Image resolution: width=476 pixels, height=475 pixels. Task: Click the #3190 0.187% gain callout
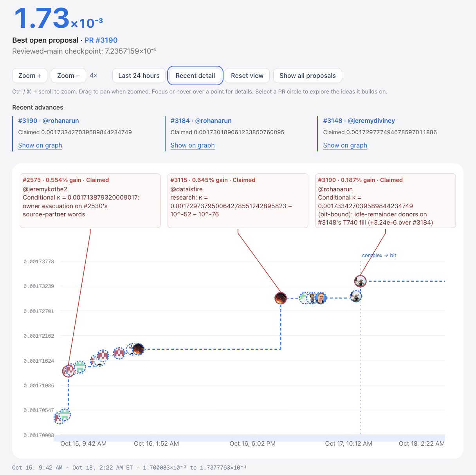[x=386, y=200]
